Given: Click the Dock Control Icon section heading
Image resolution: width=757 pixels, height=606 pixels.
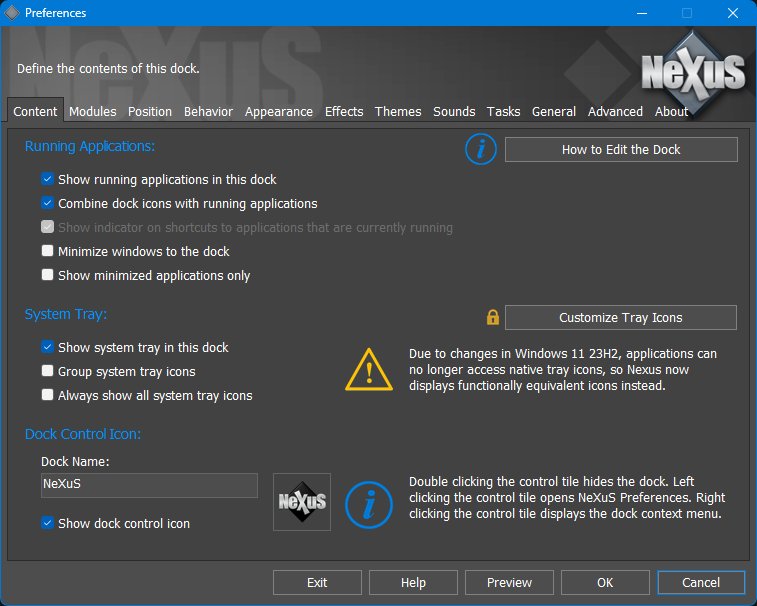Looking at the screenshot, I should pyautogui.click(x=83, y=434).
